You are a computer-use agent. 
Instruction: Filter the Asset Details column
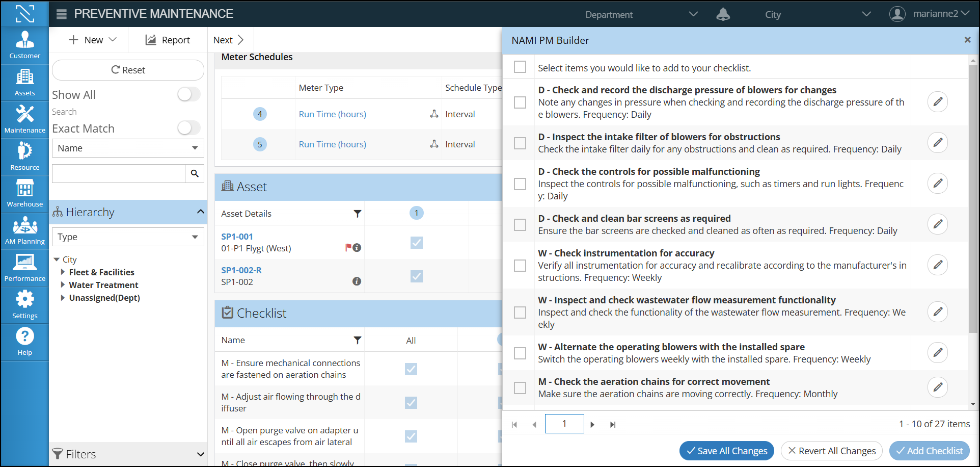pyautogui.click(x=357, y=214)
